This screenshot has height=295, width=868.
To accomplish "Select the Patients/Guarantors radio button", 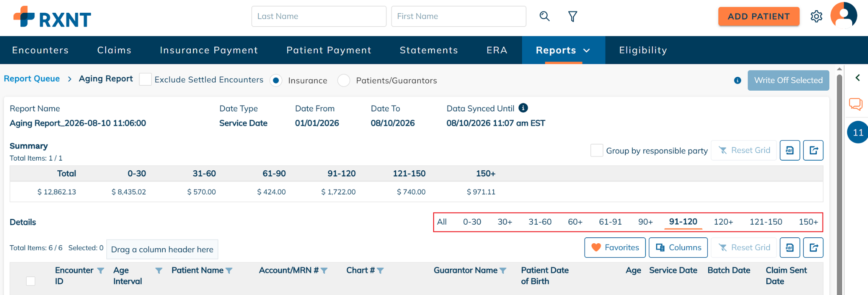I will click(344, 81).
